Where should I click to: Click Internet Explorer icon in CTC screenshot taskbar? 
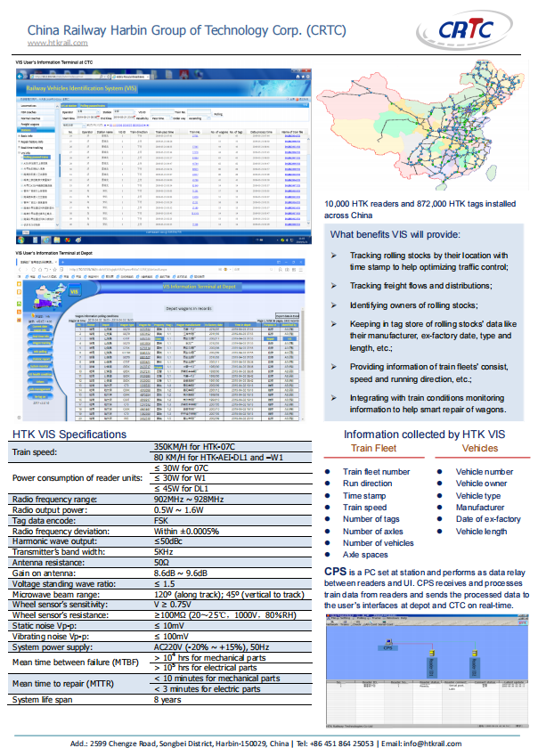(45, 240)
